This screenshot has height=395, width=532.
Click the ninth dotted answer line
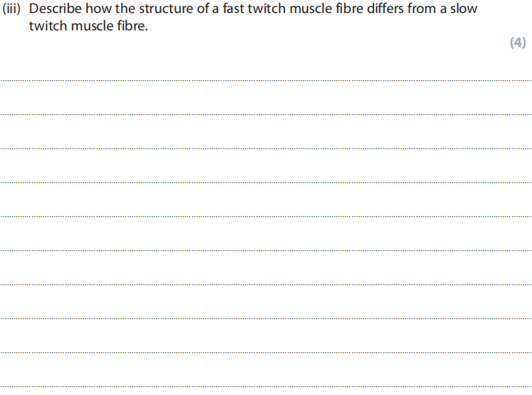click(266, 352)
